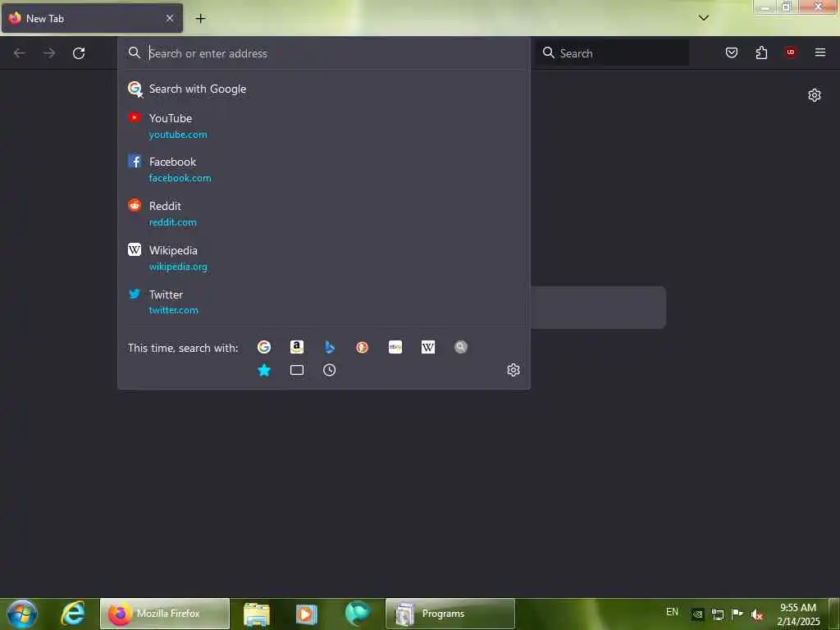List all tabs chevron
Screen dimensions: 840x630
click(703, 18)
